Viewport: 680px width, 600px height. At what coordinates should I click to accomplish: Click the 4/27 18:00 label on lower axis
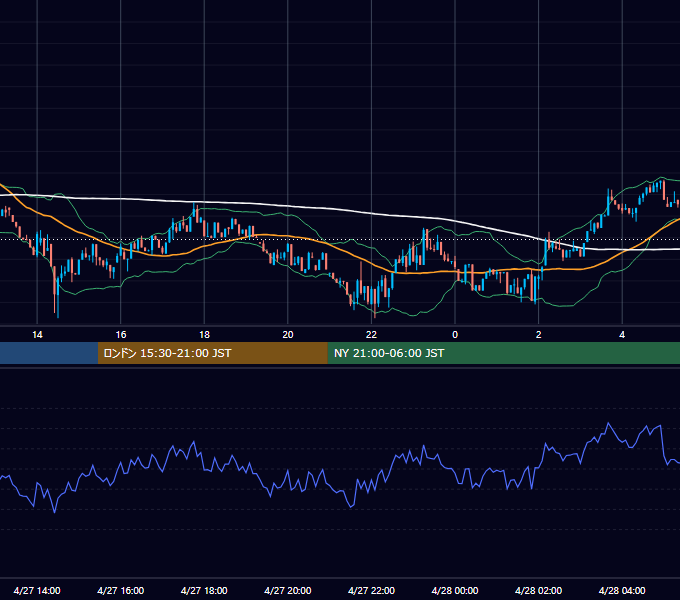[x=204, y=590]
